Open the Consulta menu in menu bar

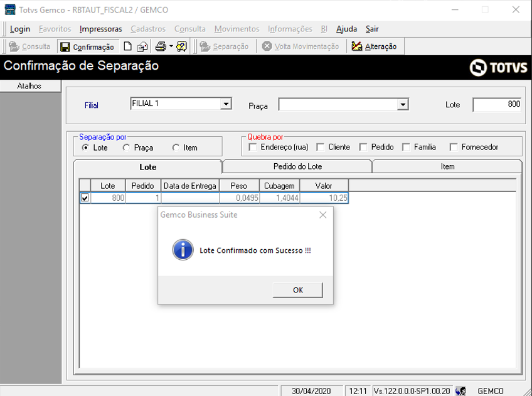click(x=190, y=29)
